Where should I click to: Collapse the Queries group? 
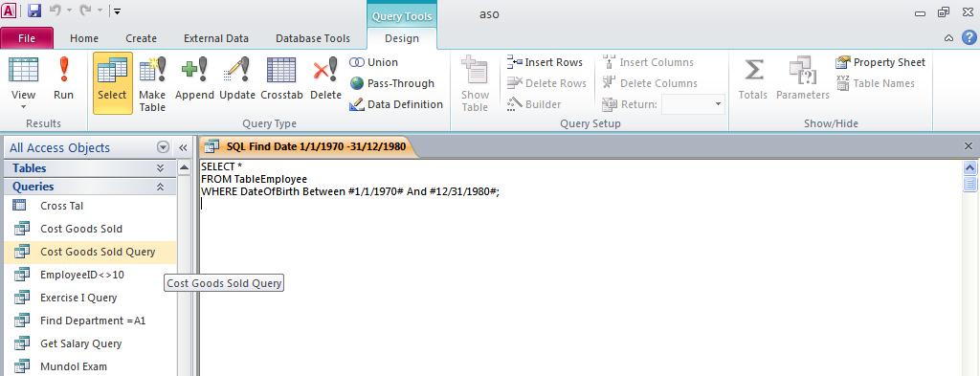point(161,187)
